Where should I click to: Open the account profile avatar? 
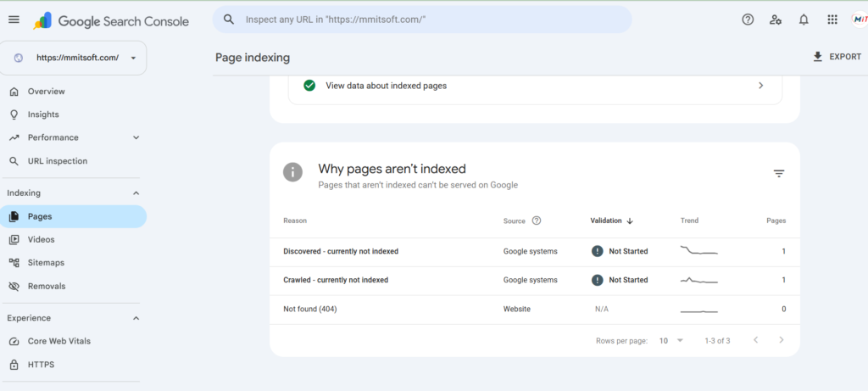[x=860, y=20]
